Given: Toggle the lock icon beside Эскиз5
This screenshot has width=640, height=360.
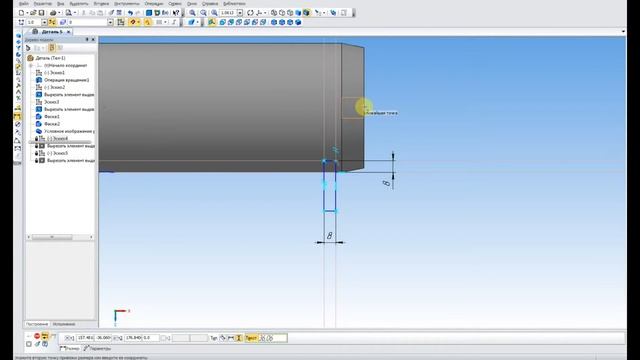Looking at the screenshot, I should [36, 153].
